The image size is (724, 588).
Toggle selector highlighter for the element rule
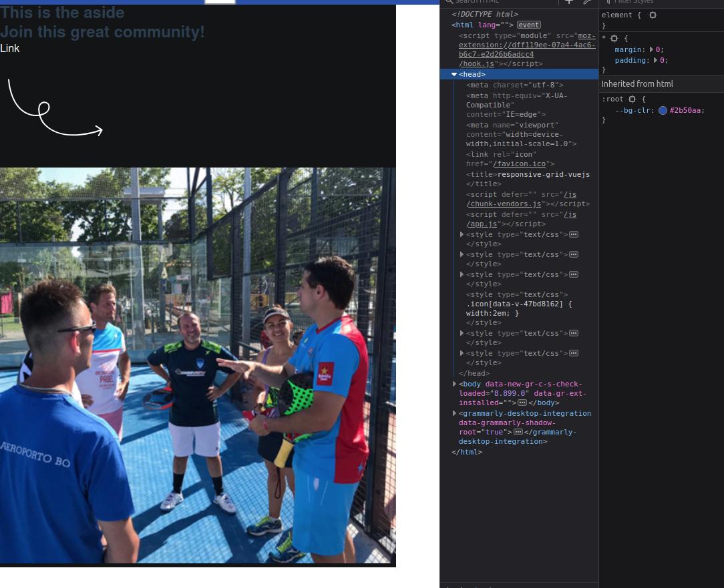point(653,15)
